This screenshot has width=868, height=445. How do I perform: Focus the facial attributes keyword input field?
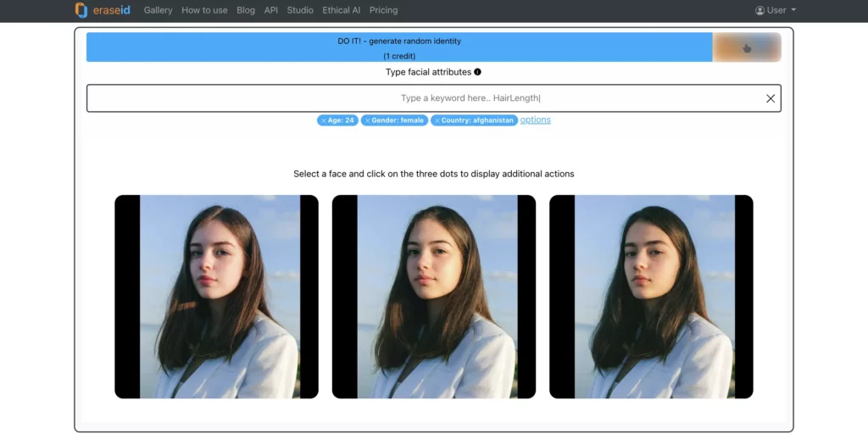433,98
